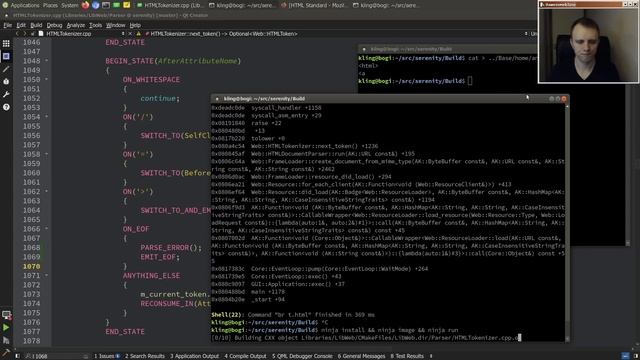640x360 pixels.
Task: Open the Analyze menu
Action: [x=76, y=25]
